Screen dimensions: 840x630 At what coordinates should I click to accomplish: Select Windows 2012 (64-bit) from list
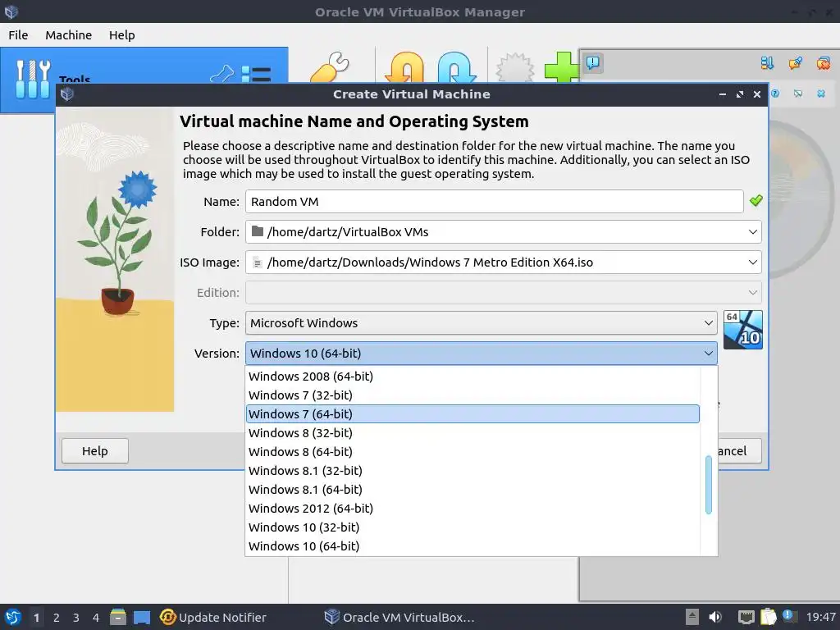pos(472,509)
